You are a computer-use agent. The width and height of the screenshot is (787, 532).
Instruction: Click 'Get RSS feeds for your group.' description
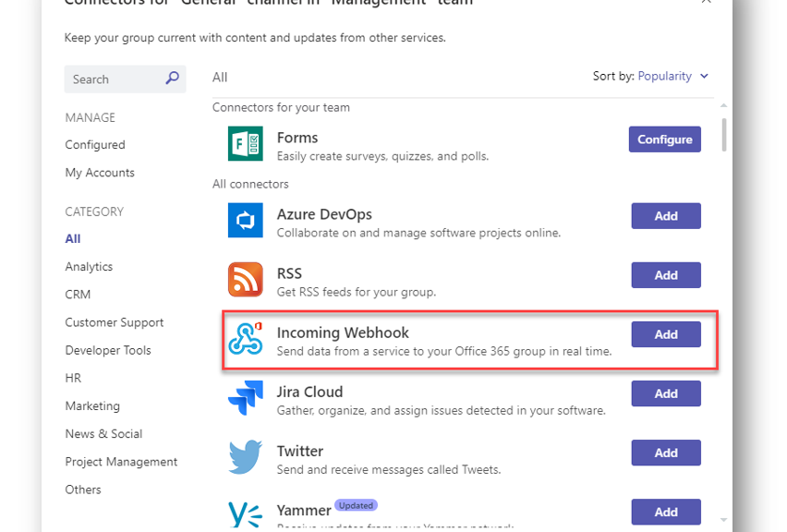(x=357, y=292)
